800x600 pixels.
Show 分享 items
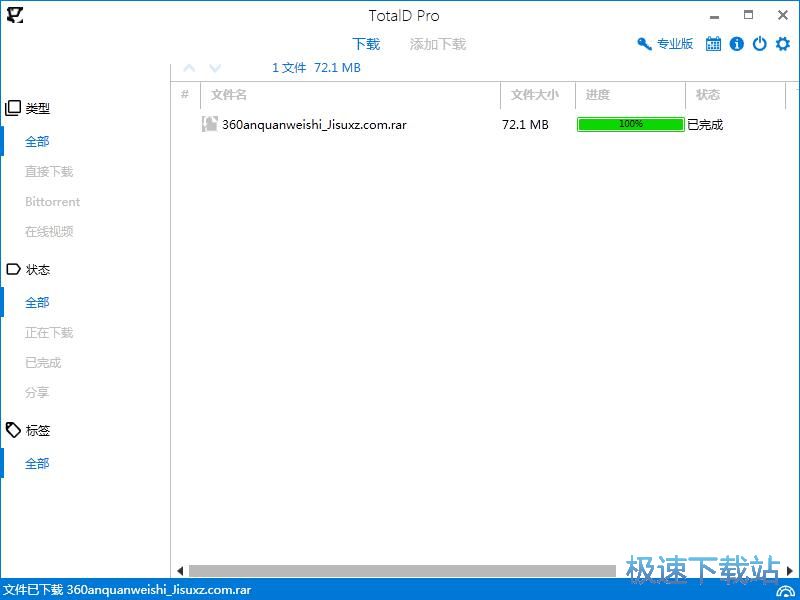(x=37, y=392)
